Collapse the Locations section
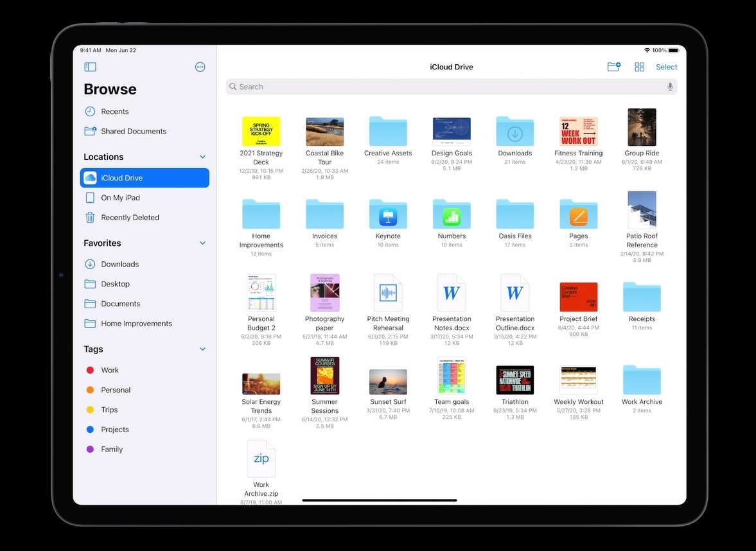 [202, 157]
